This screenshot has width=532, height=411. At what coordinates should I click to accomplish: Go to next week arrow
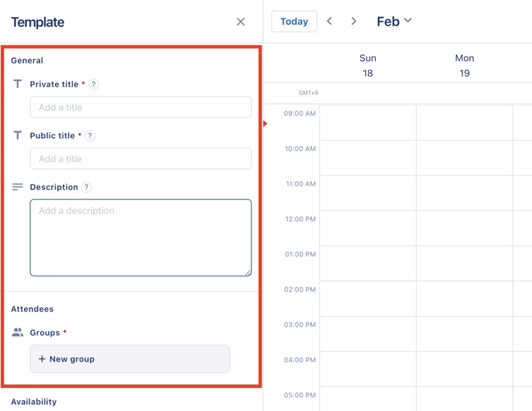(x=353, y=21)
